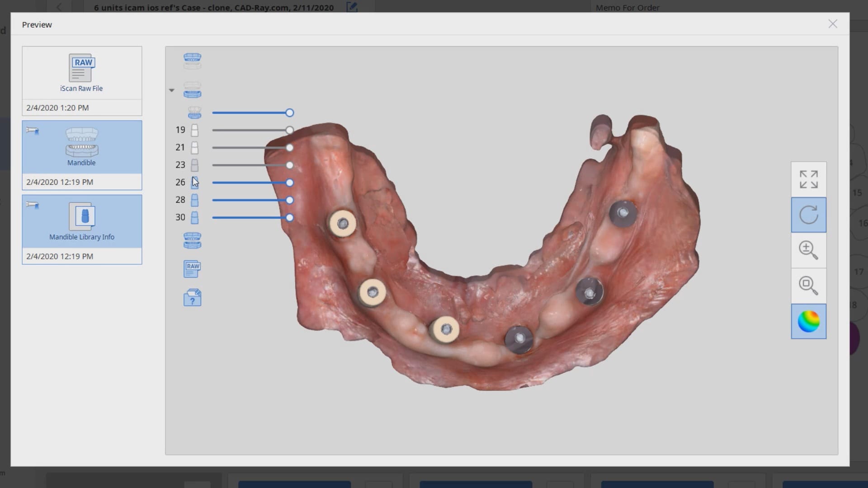Image resolution: width=868 pixels, height=488 pixels.
Task: Click the tooth 30 opacity slider handle
Action: coord(290,218)
